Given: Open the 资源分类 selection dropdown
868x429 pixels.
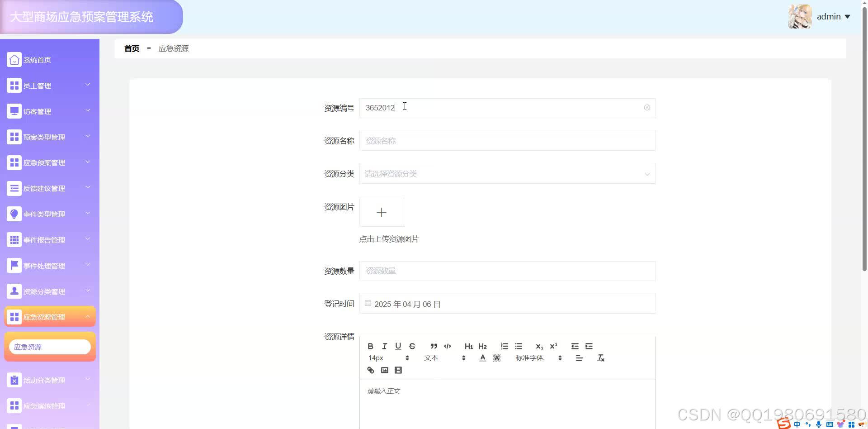Looking at the screenshot, I should (x=507, y=174).
